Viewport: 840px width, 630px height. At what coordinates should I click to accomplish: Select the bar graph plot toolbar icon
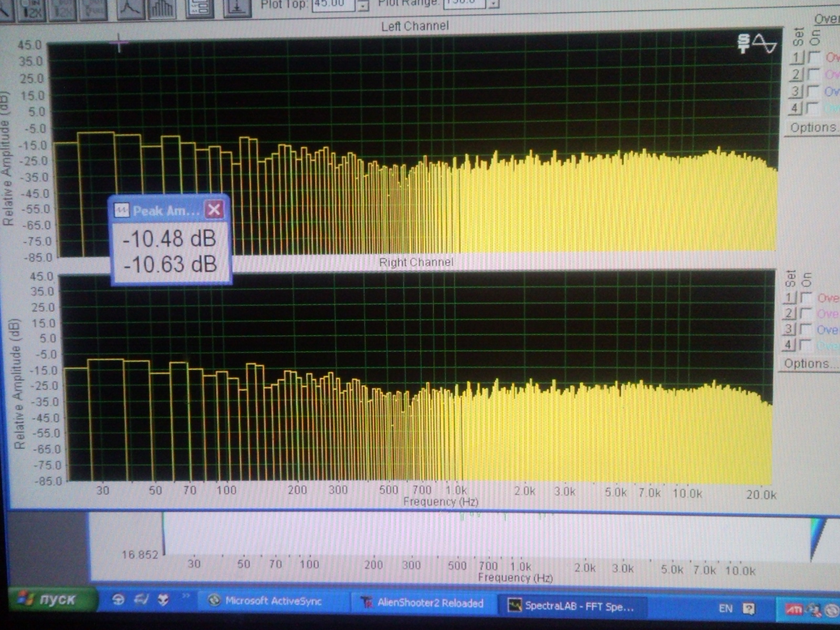[x=162, y=8]
